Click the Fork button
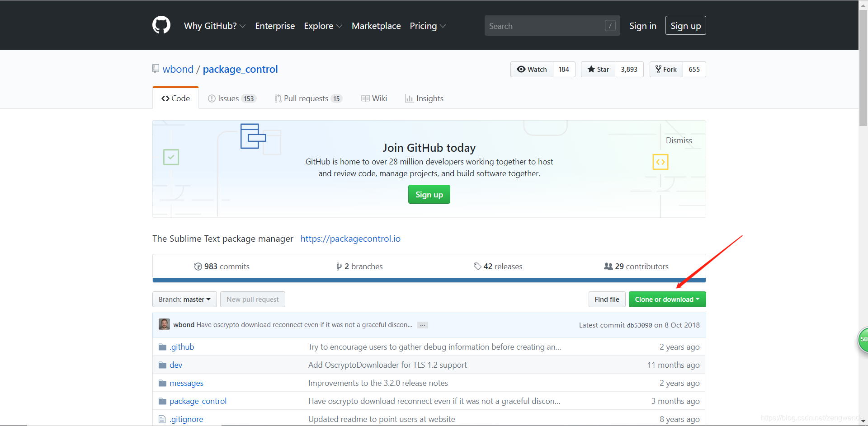The height and width of the screenshot is (426, 868). [666, 69]
